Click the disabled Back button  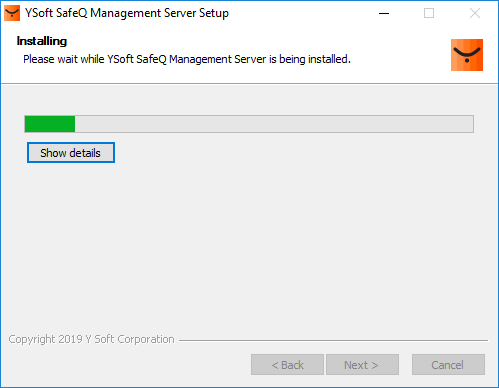tap(287, 365)
